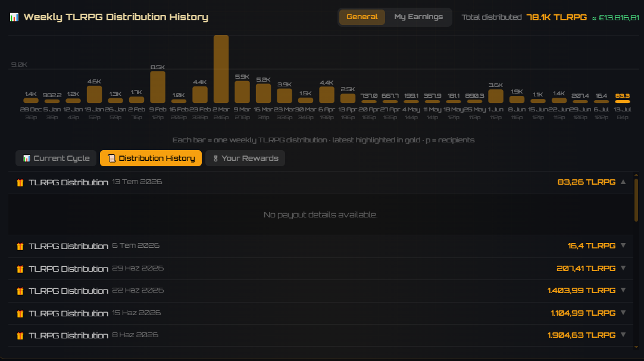Viewport: 644px width, 361px height.
Task: Click the highlighted 13 Jul gold bar
Action: [622, 101]
